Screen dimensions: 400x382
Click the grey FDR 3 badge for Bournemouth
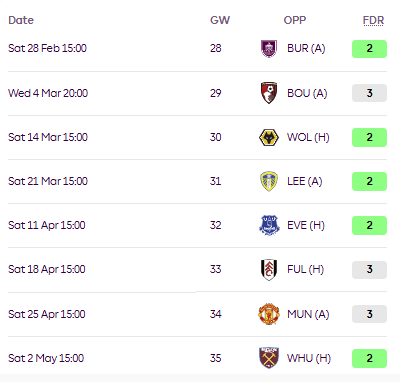(369, 93)
